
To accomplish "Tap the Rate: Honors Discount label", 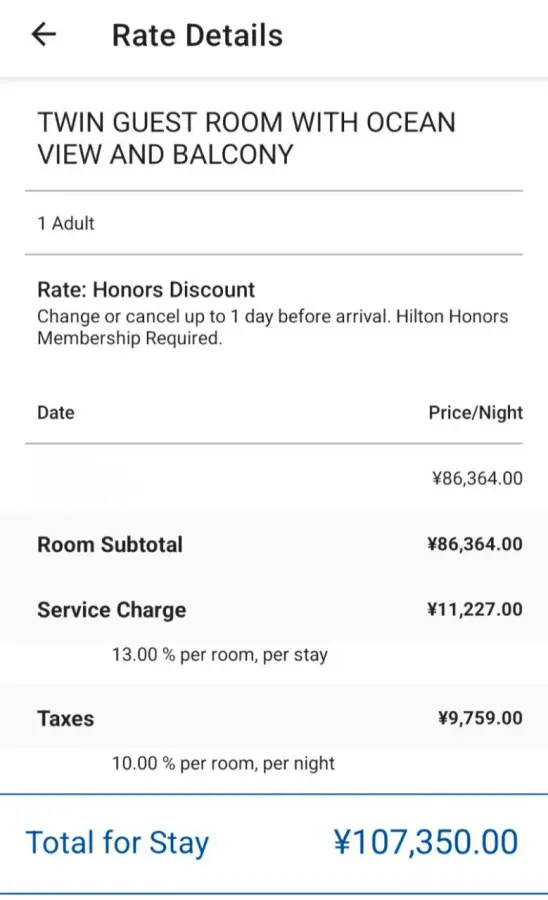I will (x=146, y=289).
